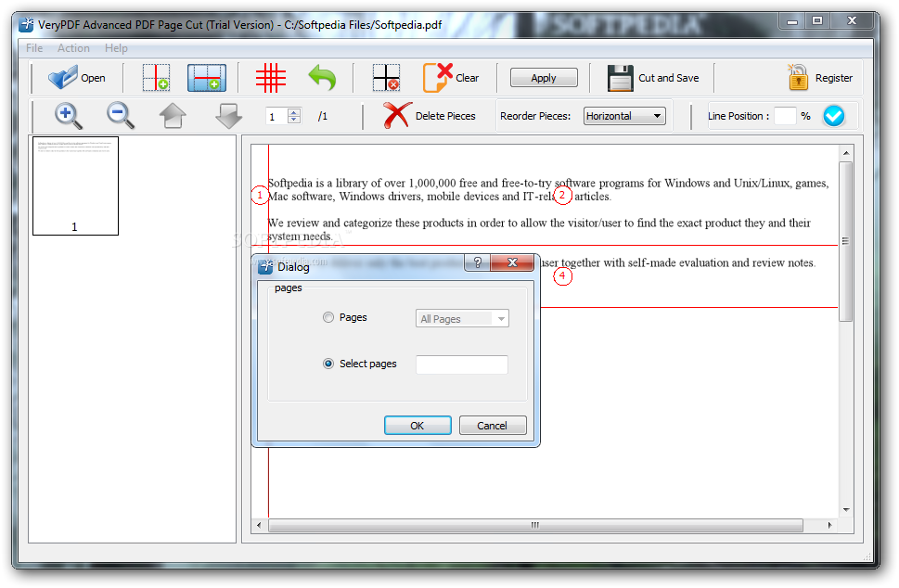This screenshot has width=899, height=588.
Task: Click the Cut and Save floppy icon
Action: 621,78
